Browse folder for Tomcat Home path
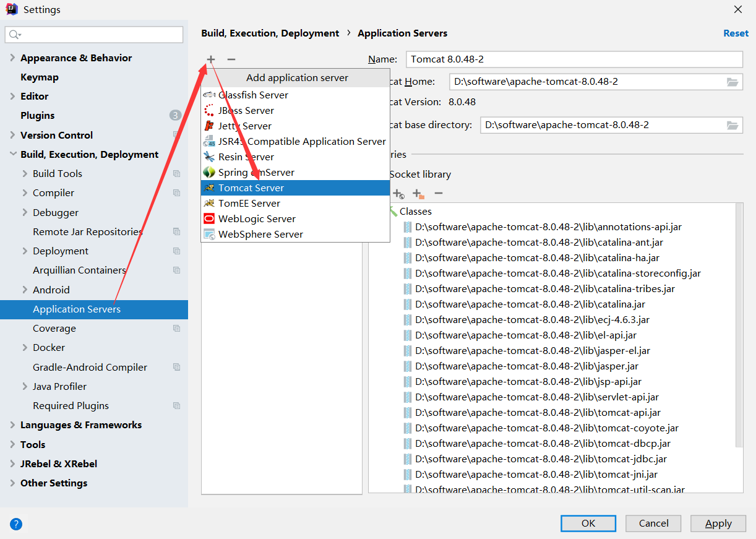756x539 pixels. (x=732, y=82)
